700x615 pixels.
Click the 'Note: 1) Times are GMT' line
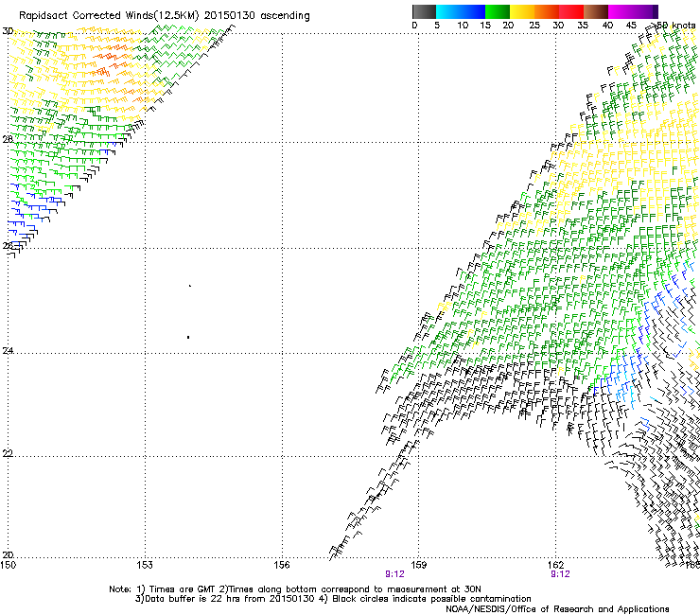tap(295, 589)
